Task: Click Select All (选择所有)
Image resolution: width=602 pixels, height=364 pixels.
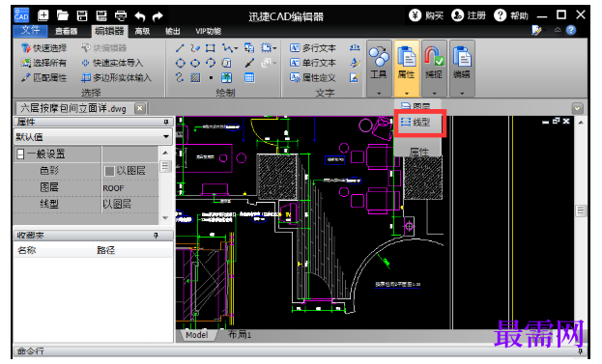Action: pyautogui.click(x=44, y=63)
